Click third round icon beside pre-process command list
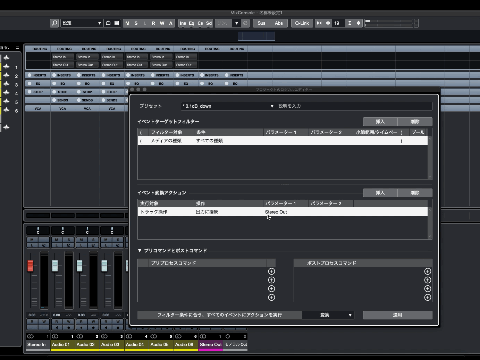 pos(271,289)
